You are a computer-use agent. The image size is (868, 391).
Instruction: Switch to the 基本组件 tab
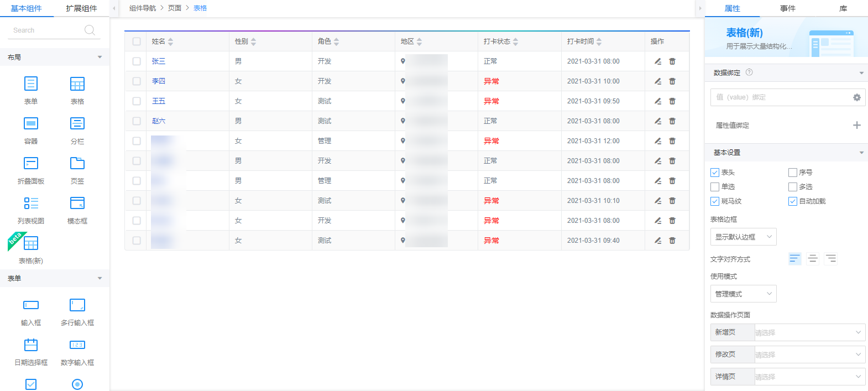coord(27,8)
